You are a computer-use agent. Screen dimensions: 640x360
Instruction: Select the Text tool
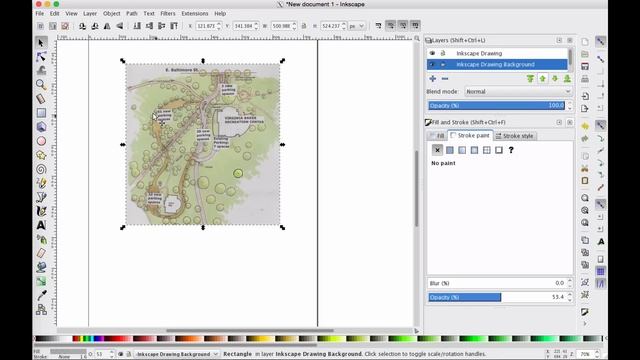click(41, 225)
